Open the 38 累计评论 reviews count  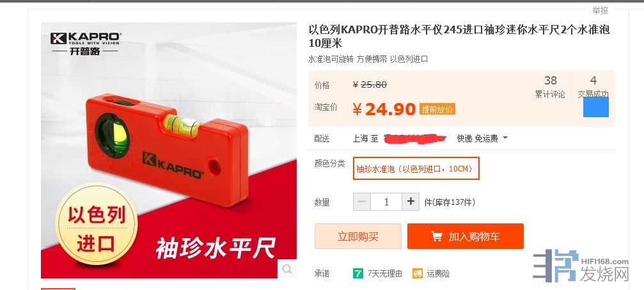550,86
